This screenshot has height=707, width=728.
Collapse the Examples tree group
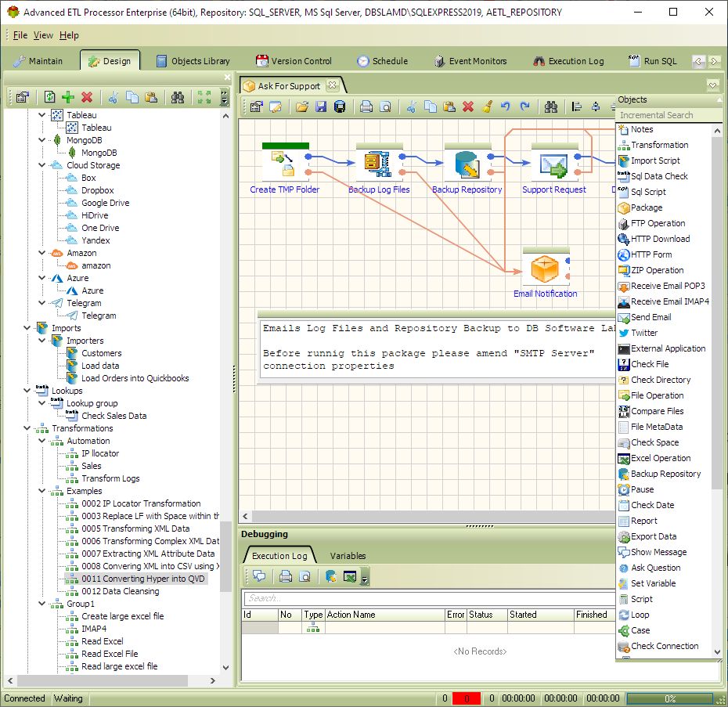coord(41,491)
